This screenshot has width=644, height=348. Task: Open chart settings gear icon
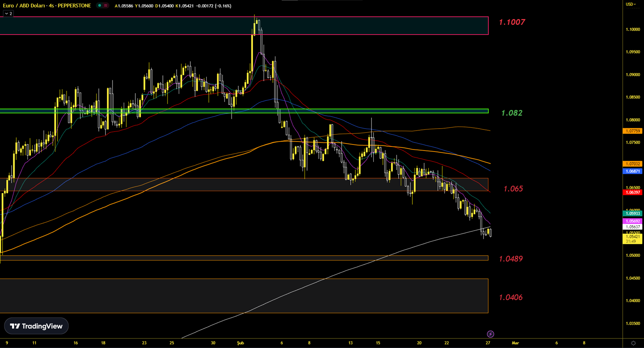click(x=633, y=343)
